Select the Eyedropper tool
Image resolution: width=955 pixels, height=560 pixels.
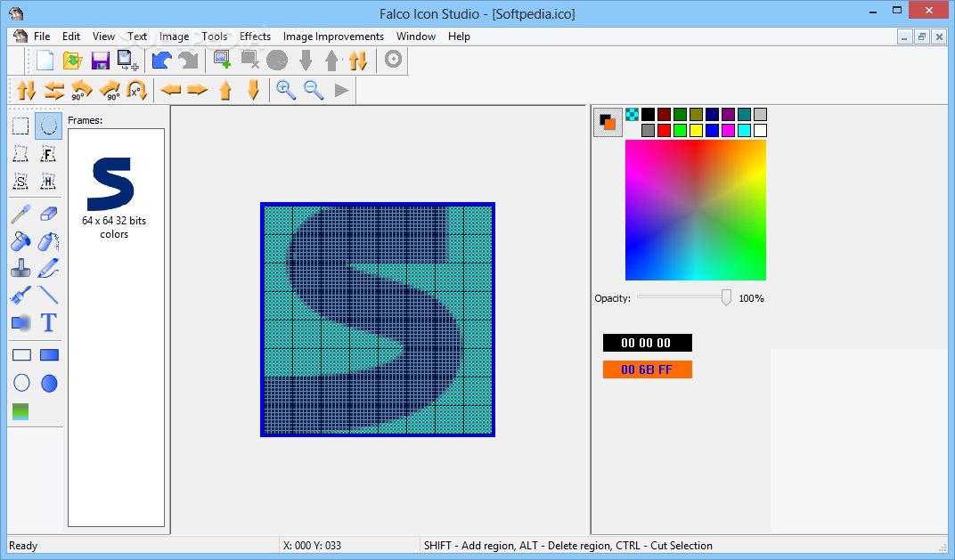coord(20,214)
